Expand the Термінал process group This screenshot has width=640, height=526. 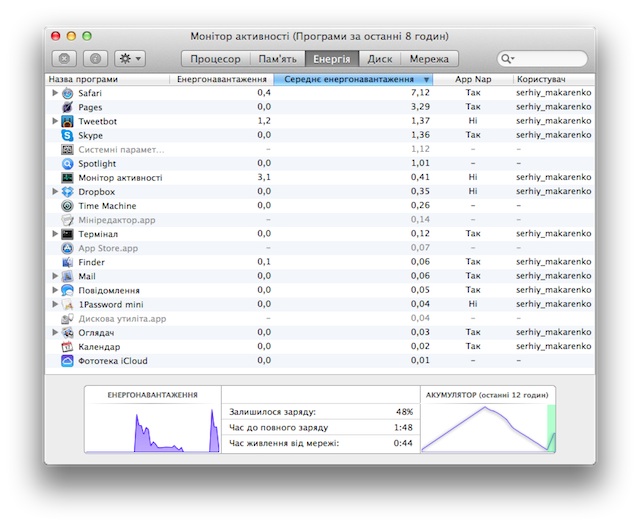click(55, 233)
